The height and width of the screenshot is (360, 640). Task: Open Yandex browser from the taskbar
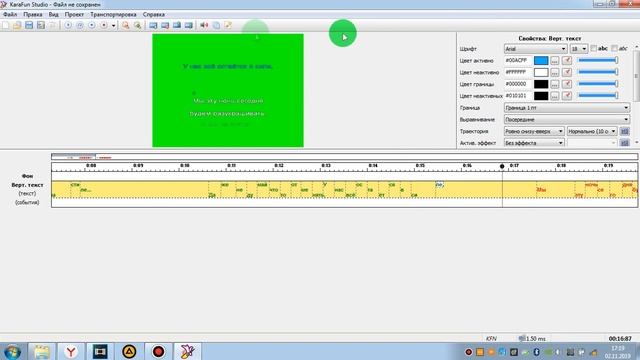tap(71, 351)
